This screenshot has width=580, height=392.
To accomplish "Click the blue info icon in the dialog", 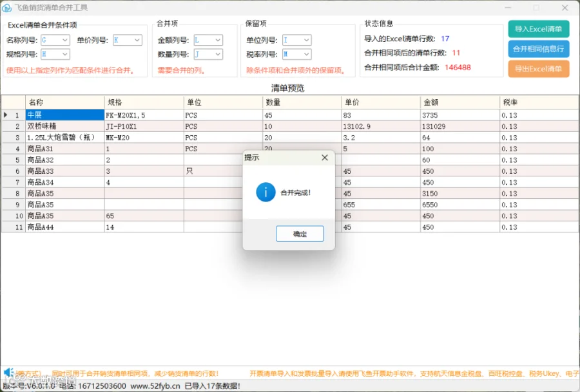I will pos(266,192).
